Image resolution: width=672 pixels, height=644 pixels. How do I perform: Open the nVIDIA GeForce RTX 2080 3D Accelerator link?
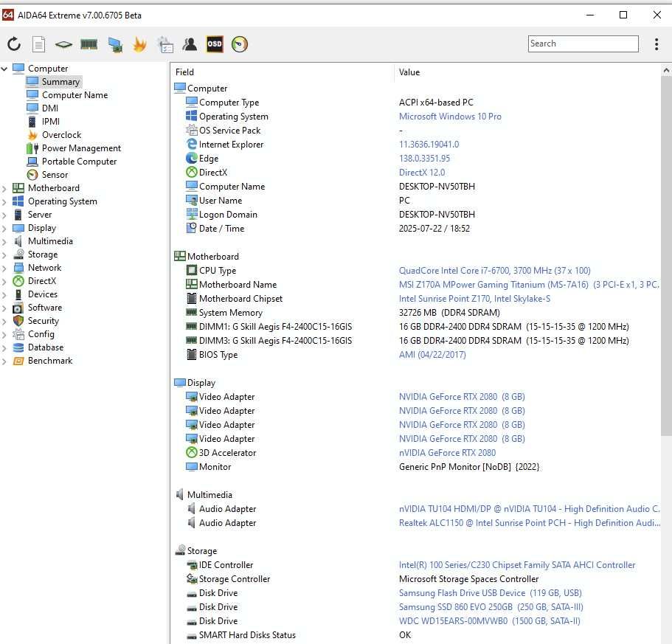(448, 452)
